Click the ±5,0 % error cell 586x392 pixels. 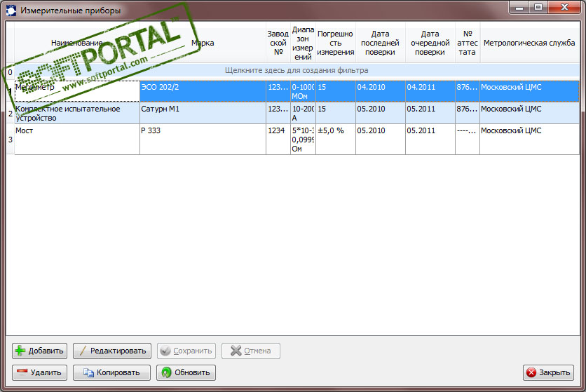(x=336, y=139)
